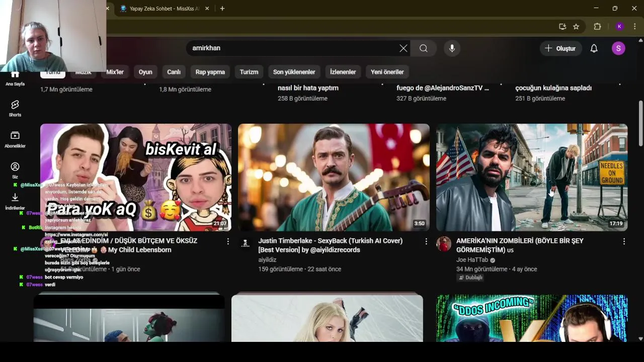644x362 pixels.
Task: Open Chrome profile K avatar
Action: pos(619,27)
